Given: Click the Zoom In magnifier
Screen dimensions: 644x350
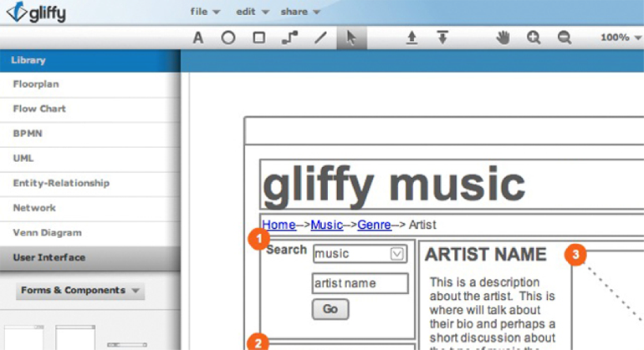Looking at the screenshot, I should click(x=534, y=38).
